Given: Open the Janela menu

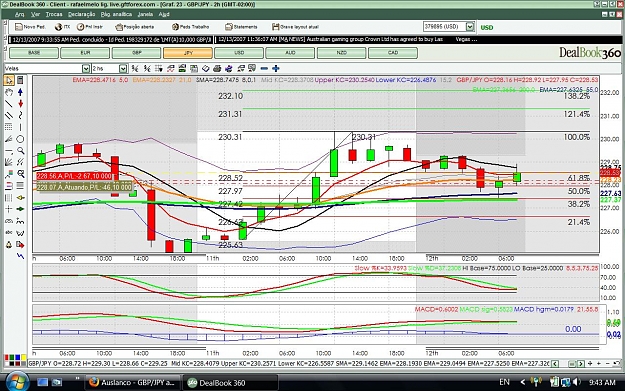Looking at the screenshot, I should tap(145, 14).
